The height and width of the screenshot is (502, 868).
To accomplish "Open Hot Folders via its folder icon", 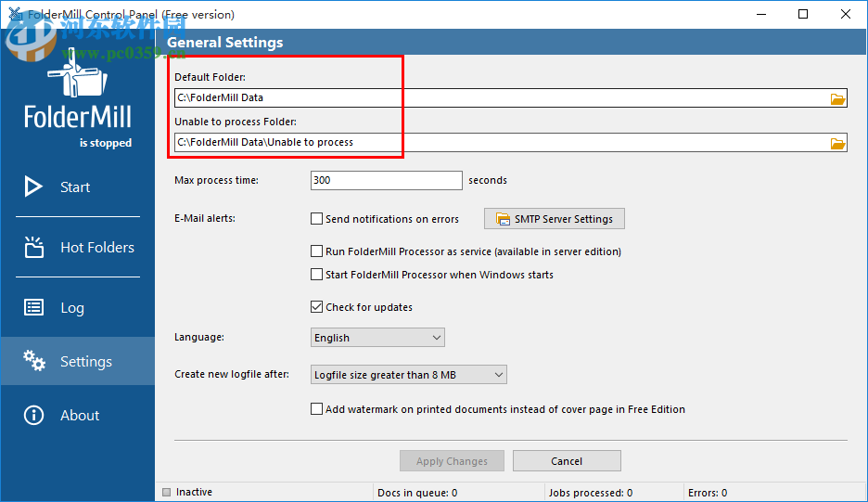I will 34,247.
